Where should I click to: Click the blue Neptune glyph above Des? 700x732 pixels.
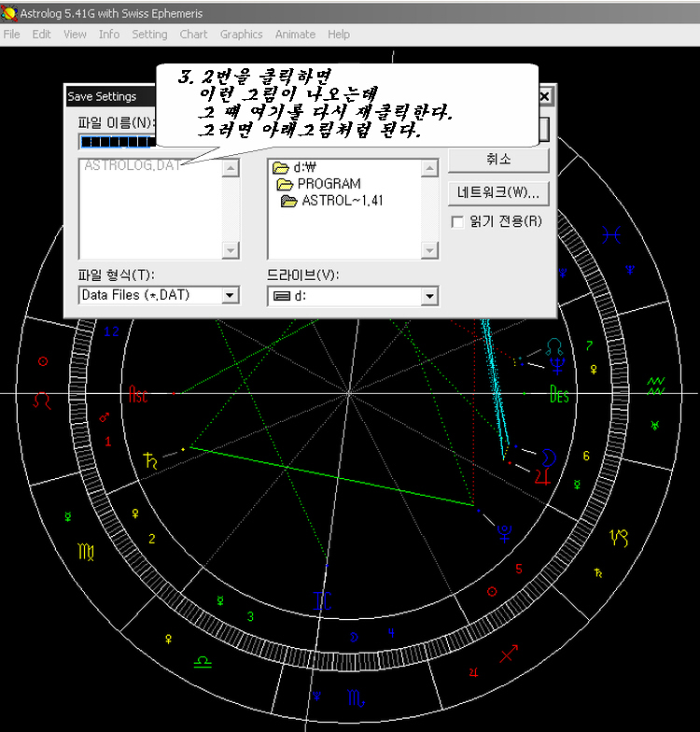click(x=558, y=366)
